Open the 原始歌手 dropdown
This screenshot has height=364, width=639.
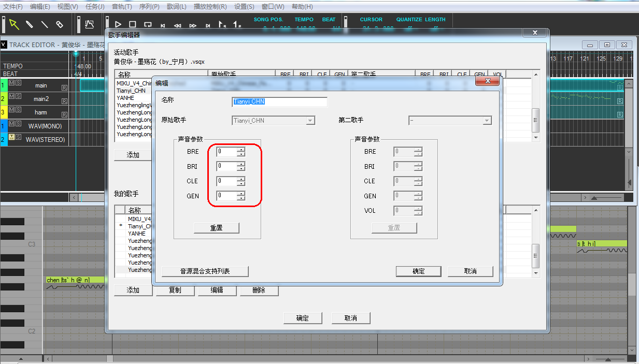click(310, 121)
